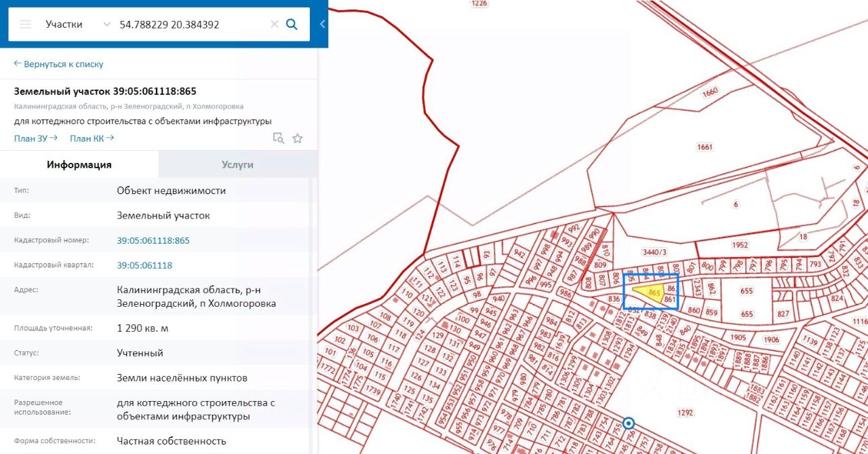Screen dimensions: 868x454
Task: Focus the coordinates search input field
Action: point(191,24)
